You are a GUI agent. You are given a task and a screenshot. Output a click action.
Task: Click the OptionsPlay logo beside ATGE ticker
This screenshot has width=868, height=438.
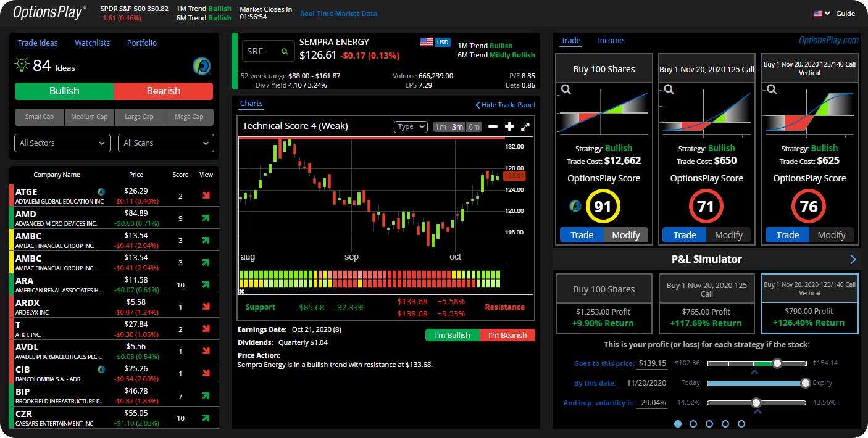click(101, 191)
